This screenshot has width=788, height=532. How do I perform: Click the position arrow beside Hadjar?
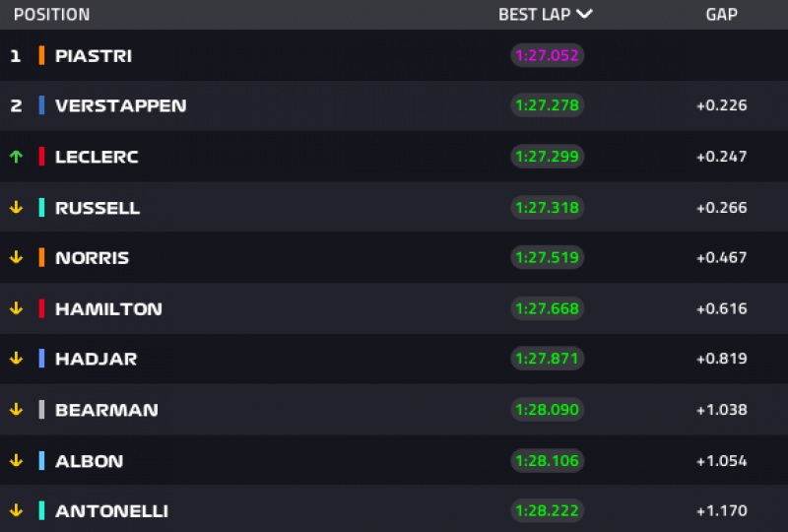[x=16, y=359]
